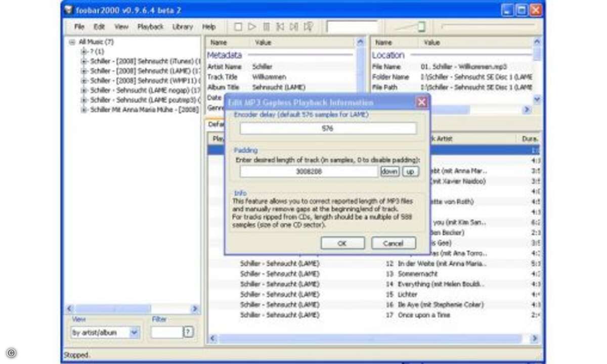The width and height of the screenshot is (607, 364).
Task: Click Track Title value Willkommen
Action: pos(269,77)
